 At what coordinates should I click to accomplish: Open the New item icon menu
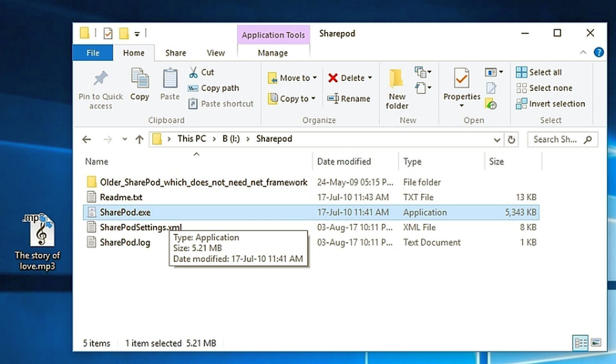(x=423, y=72)
